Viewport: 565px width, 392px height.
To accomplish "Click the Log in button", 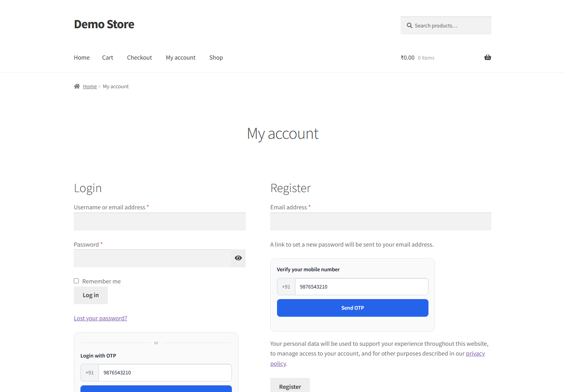I will [x=91, y=295].
